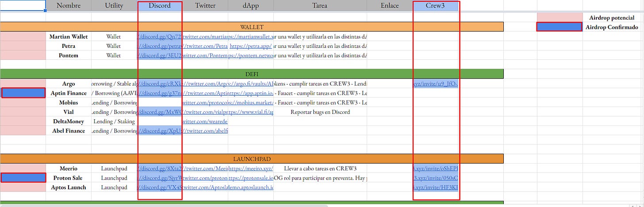Open the martianwallet.xyz dApp link
This screenshot has width=644, height=207.
(251, 36)
